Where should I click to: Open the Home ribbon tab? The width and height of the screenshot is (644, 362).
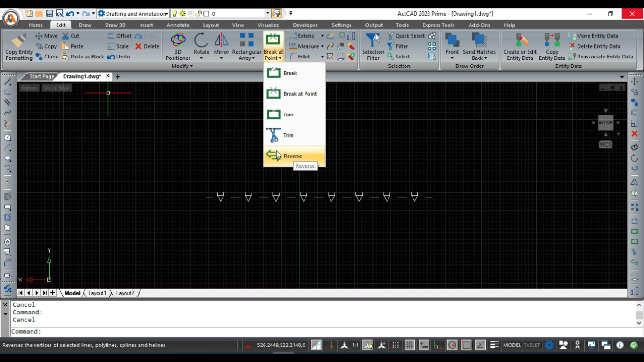35,25
